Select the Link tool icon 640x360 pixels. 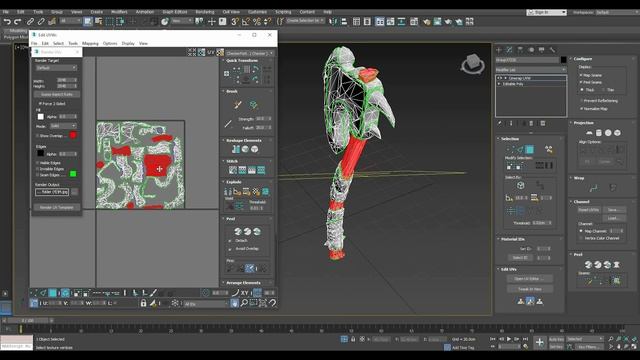tap(30, 22)
